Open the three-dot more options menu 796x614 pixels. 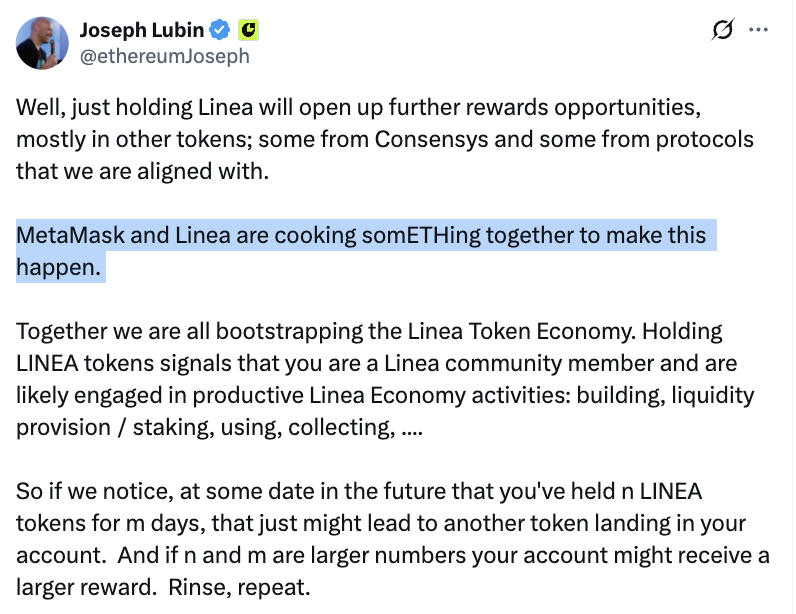click(758, 29)
